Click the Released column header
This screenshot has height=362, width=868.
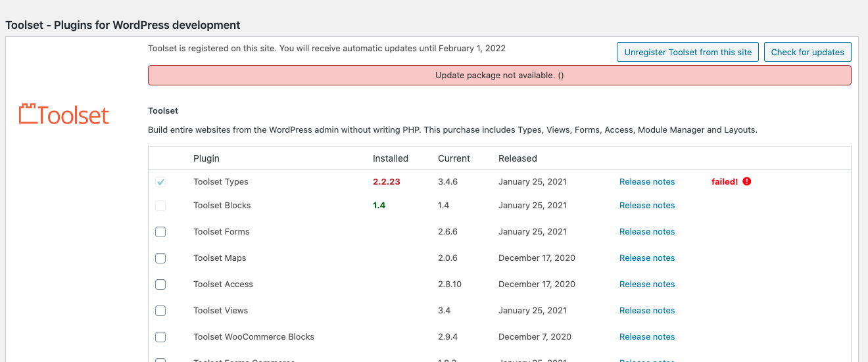(x=518, y=158)
